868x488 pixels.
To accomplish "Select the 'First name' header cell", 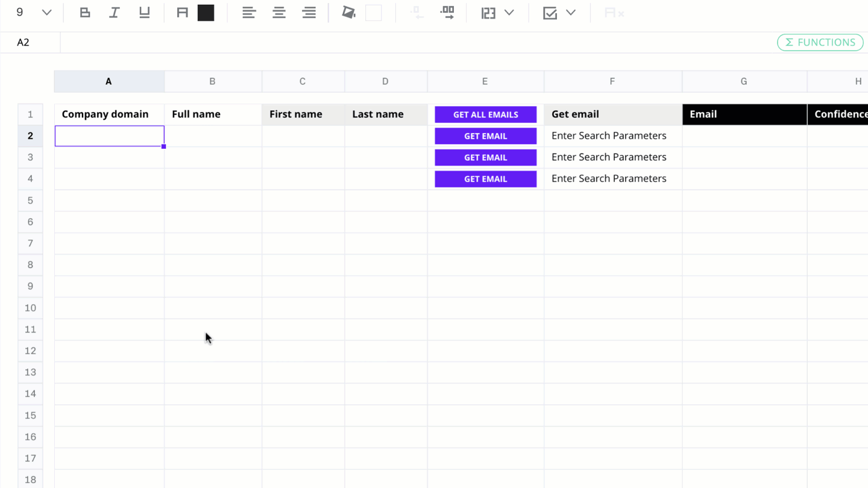I will click(303, 114).
